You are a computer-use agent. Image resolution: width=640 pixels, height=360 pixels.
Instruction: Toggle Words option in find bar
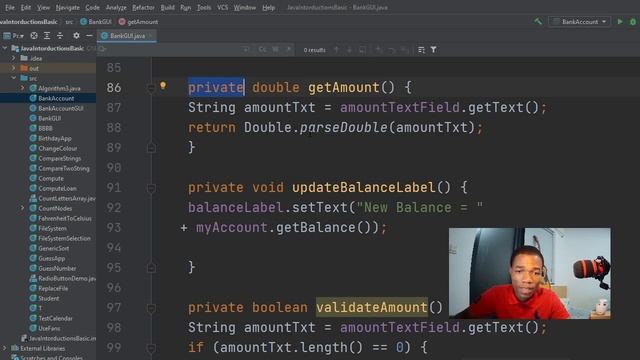point(276,49)
